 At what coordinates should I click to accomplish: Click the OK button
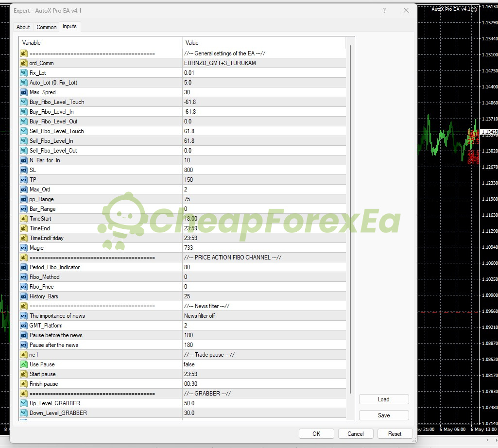click(316, 434)
